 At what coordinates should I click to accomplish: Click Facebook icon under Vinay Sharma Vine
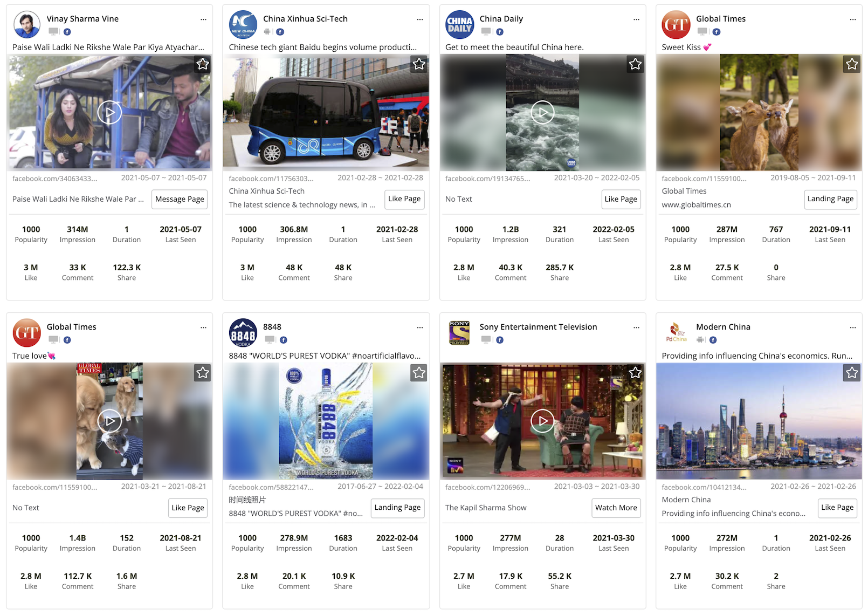click(x=67, y=32)
